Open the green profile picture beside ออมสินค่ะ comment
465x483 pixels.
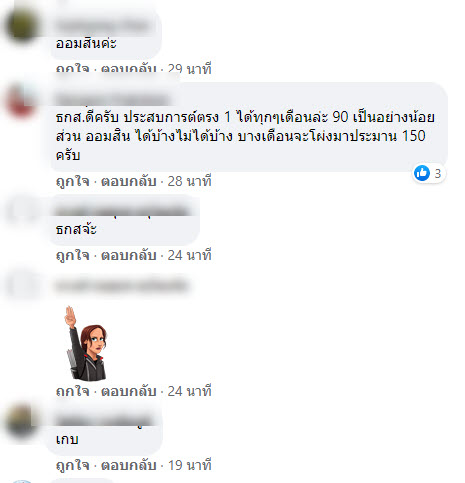(22, 25)
